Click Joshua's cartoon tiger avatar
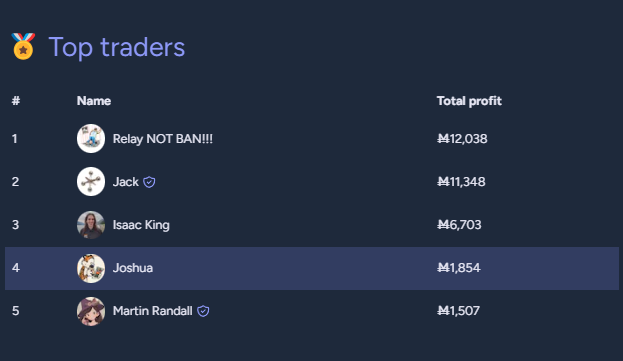The width and height of the screenshot is (623, 361). pos(91,268)
